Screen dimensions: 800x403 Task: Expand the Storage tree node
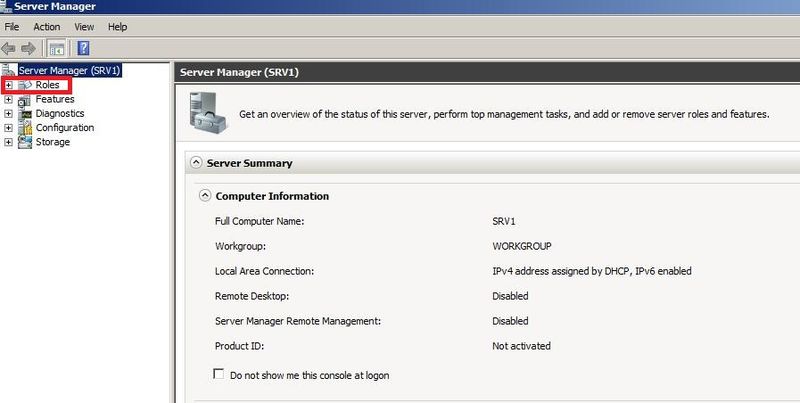point(9,142)
